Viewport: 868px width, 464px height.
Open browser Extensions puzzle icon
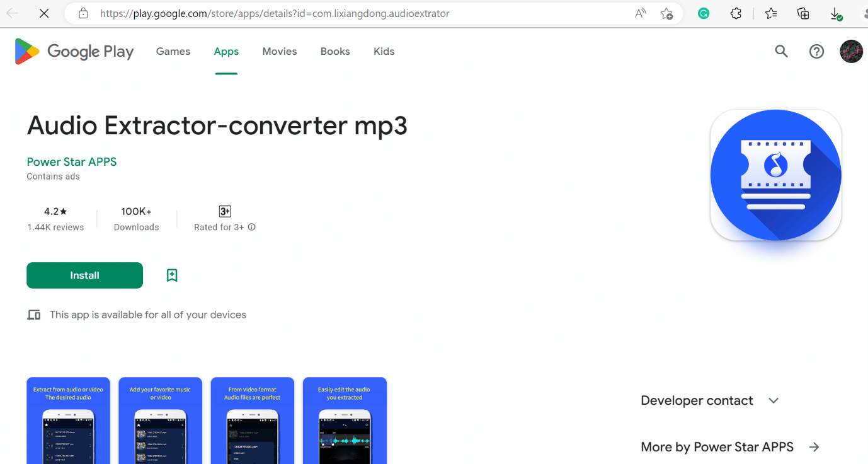click(x=736, y=13)
